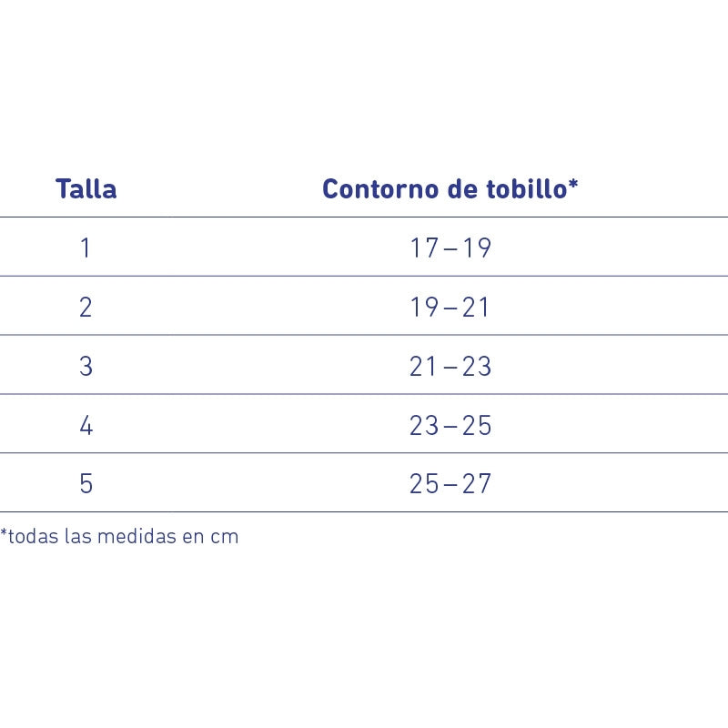Click the word "todas" in the footnote
The height and width of the screenshot is (728, 728).
click(x=33, y=536)
